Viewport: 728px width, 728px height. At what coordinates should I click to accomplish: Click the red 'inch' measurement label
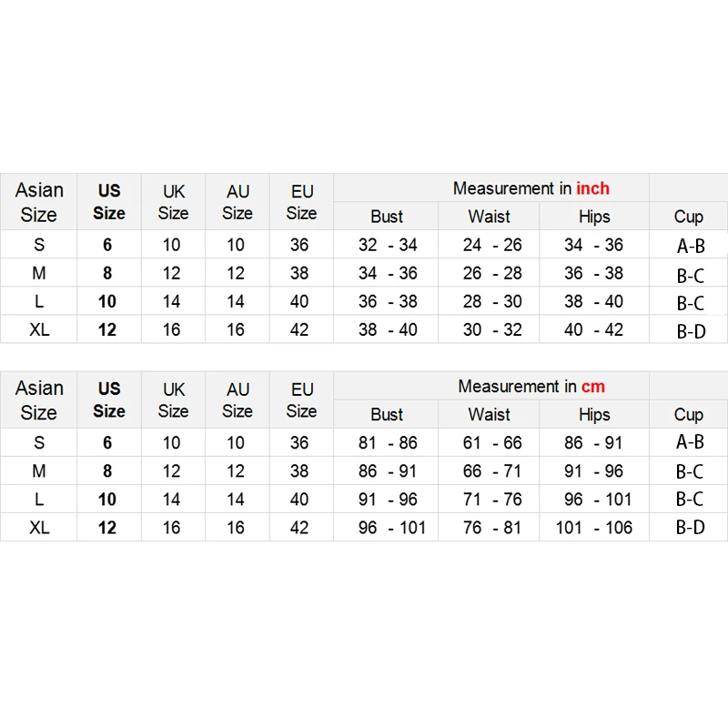click(x=592, y=188)
